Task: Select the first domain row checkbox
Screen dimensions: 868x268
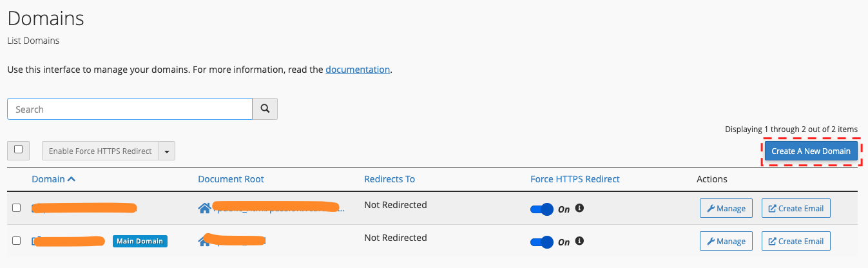Action: 17,207
